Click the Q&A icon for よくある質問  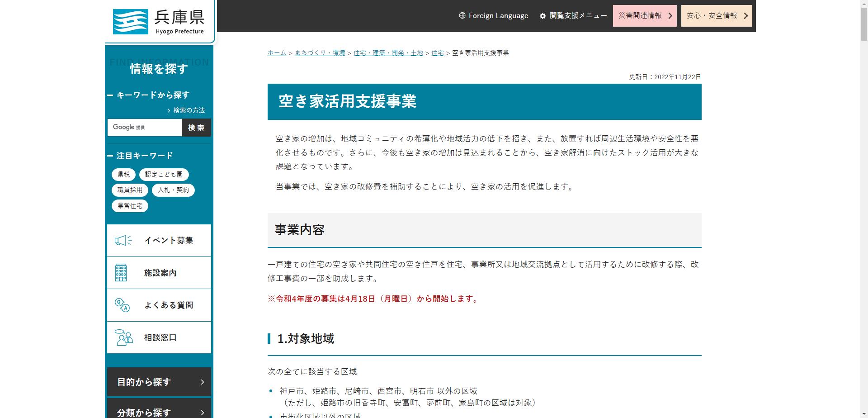click(122, 305)
